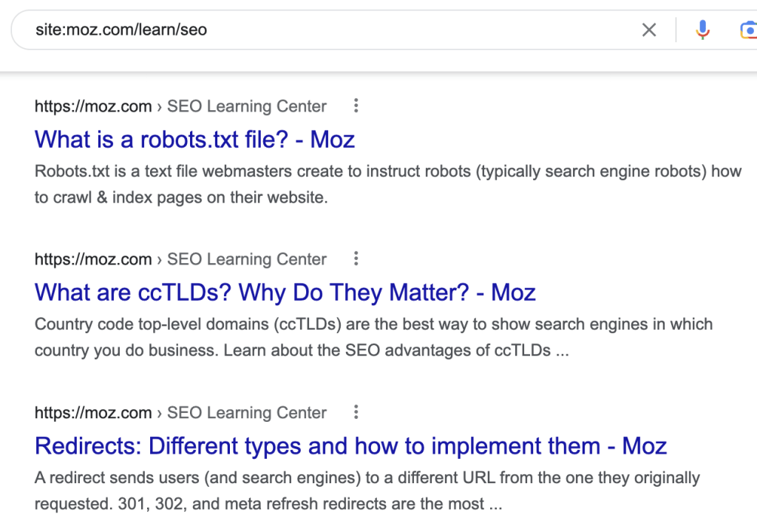The width and height of the screenshot is (757, 532).
Task: Start voice search with the microphone icon
Action: tap(702, 30)
